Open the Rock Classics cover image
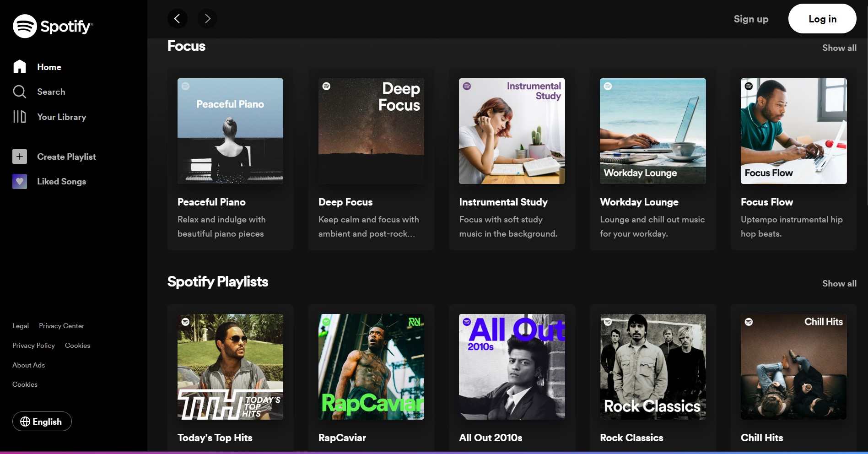868x454 pixels. pyautogui.click(x=653, y=367)
